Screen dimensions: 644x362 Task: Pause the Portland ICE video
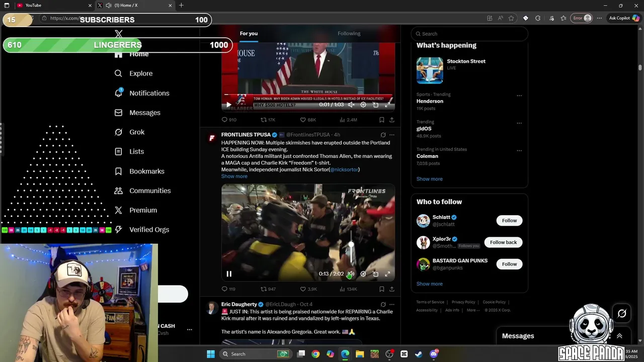click(x=229, y=274)
